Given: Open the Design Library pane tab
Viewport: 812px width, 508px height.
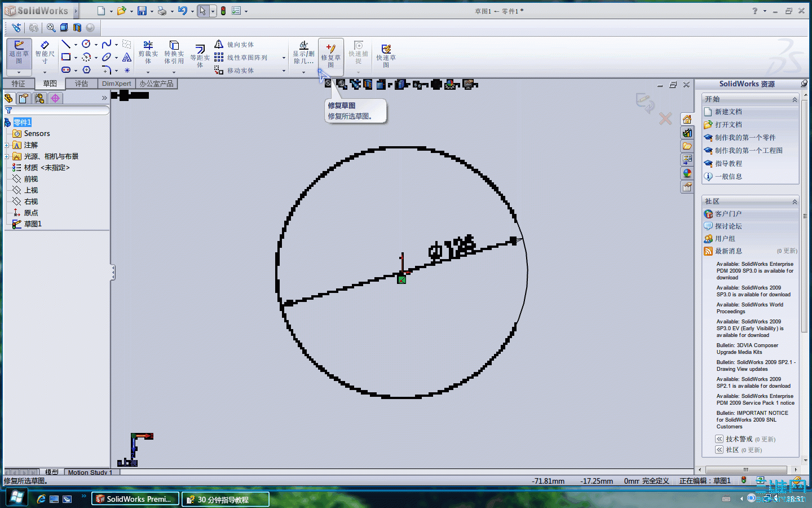Looking at the screenshot, I should (687, 133).
